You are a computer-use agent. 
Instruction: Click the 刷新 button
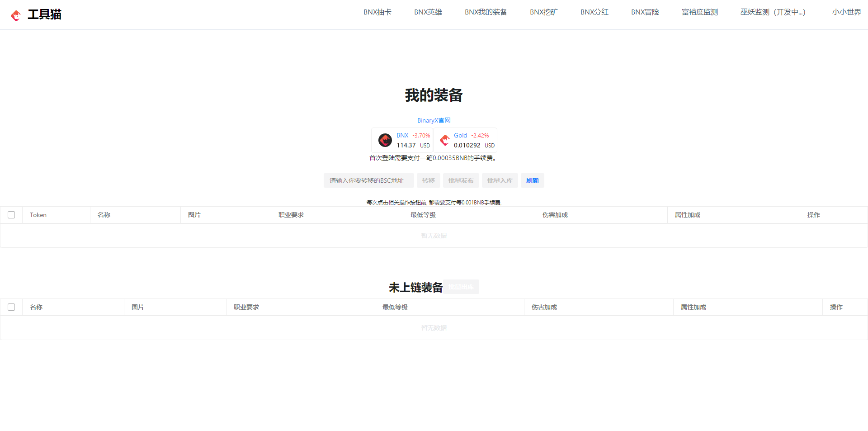pos(533,180)
